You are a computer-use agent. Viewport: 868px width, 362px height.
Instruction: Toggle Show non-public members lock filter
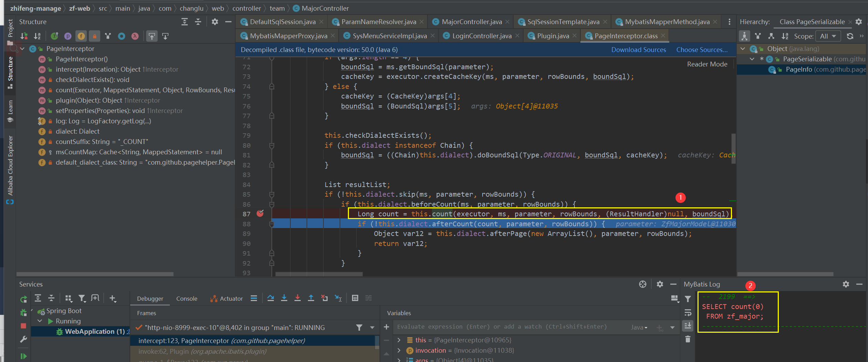[x=94, y=36]
